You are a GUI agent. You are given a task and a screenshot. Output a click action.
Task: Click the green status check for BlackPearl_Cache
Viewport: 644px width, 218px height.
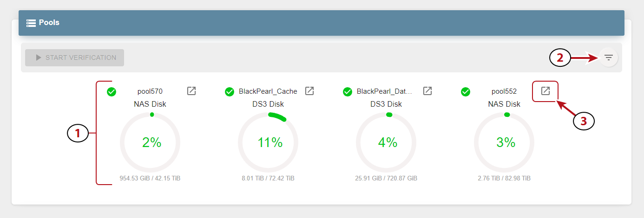[230, 92]
